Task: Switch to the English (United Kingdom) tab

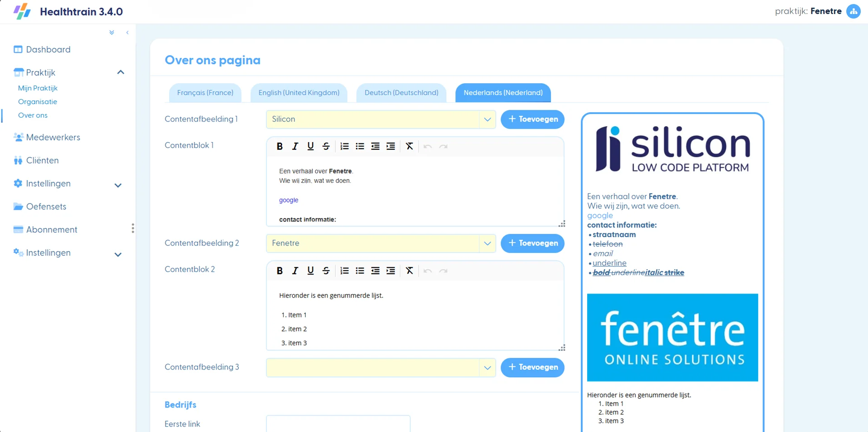Action: [x=299, y=93]
